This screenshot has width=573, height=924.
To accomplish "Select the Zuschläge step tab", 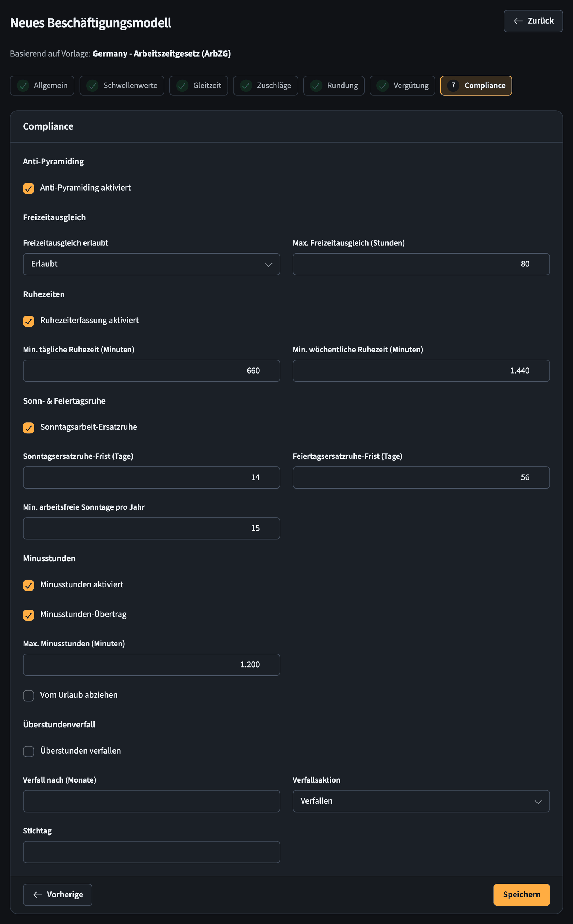I will point(266,86).
